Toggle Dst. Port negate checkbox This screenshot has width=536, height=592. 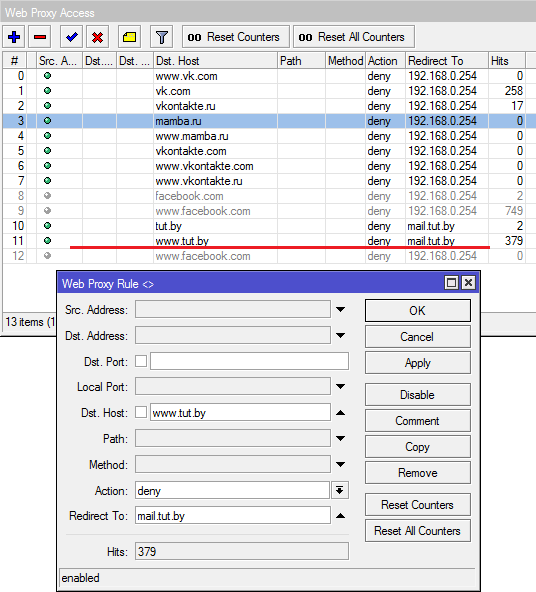(141, 361)
